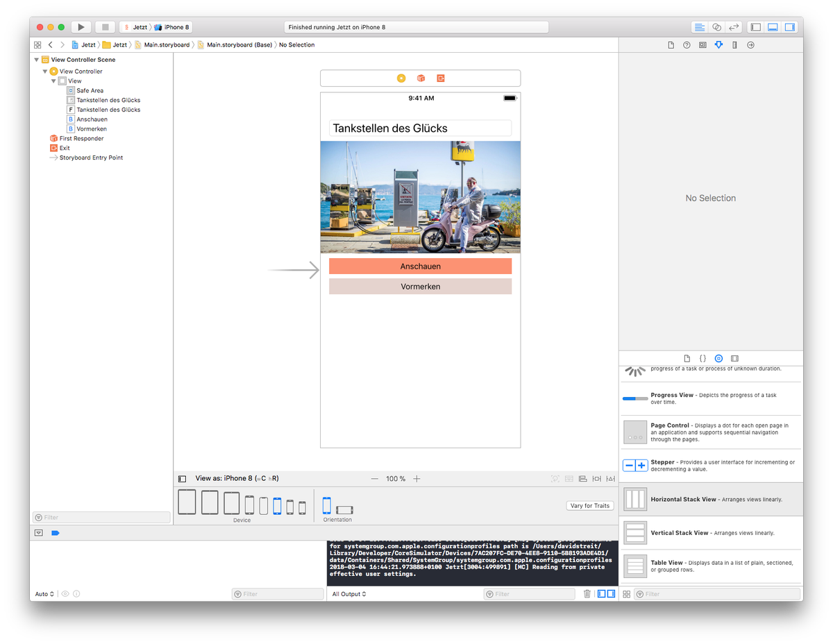The width and height of the screenshot is (833, 644).
Task: Hide the debug area pane
Action: (773, 26)
